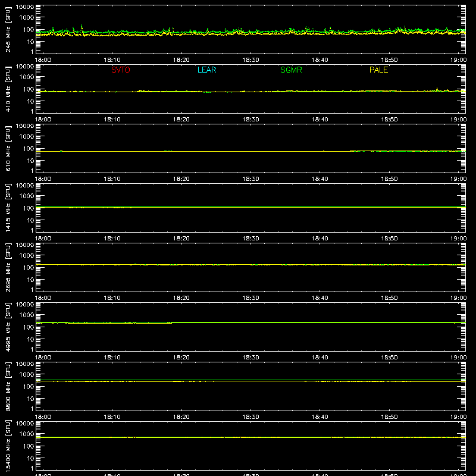Click 19:00 tick label under 8800 MHz plot
This screenshot has height=476, width=476.
coord(458,417)
